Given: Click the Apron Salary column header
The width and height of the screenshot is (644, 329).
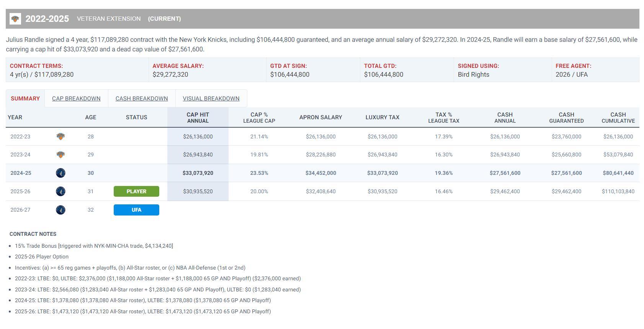Looking at the screenshot, I should [320, 117].
